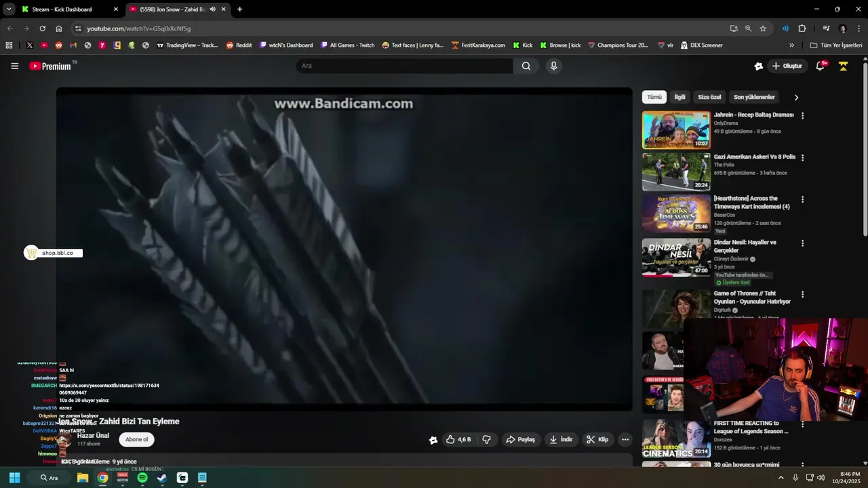Screen dimensions: 868x488
Task: Open the X bookmark icon
Action: 29,45
